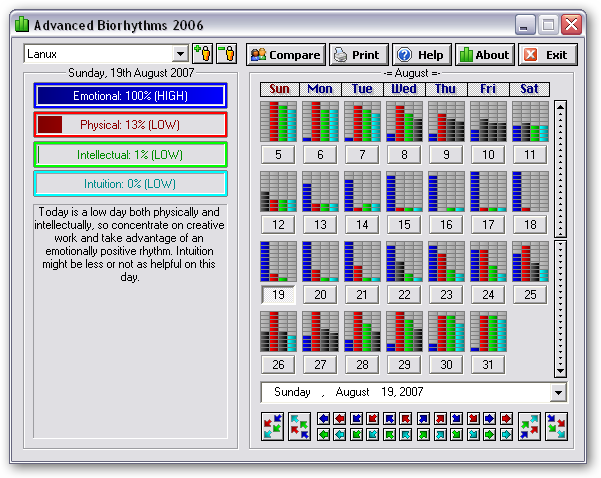Click the red right arrow button
The height and width of the screenshot is (478, 601).
[x=506, y=418]
